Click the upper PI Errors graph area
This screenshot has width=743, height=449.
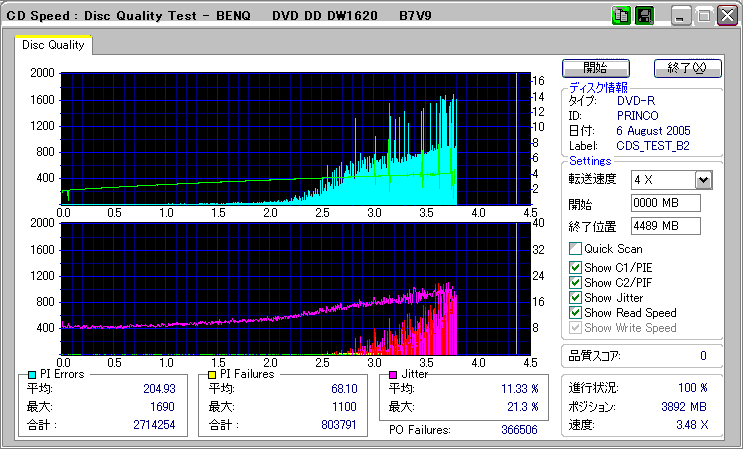[295, 139]
